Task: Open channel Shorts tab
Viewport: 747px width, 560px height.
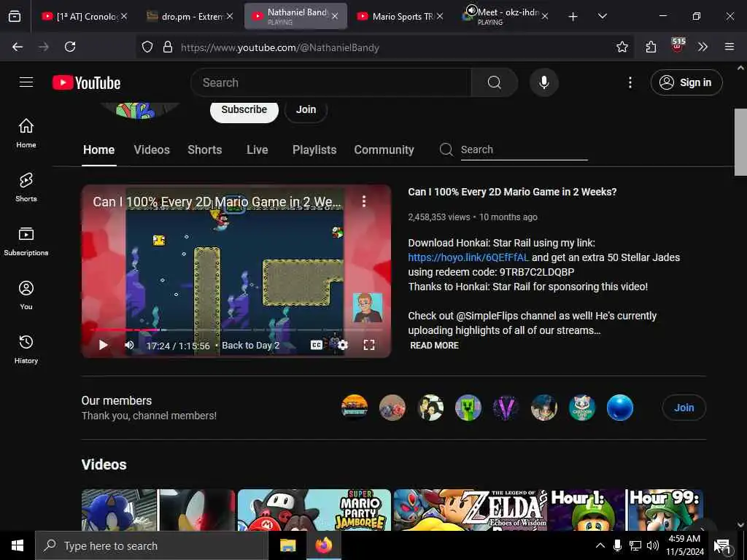Action: [x=204, y=149]
